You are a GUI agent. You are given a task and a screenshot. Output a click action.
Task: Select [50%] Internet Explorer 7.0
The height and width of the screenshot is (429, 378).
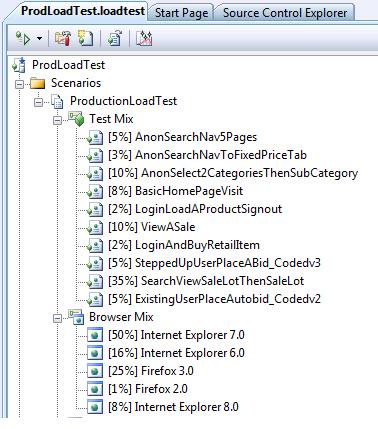(x=176, y=335)
